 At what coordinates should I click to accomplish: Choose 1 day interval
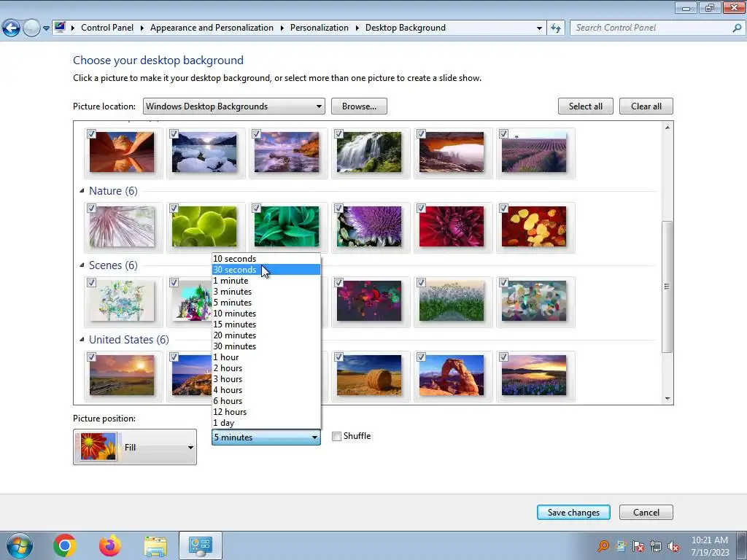[266, 423]
